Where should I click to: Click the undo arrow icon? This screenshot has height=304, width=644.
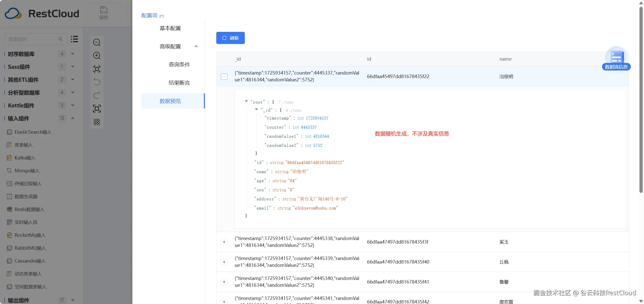click(97, 82)
